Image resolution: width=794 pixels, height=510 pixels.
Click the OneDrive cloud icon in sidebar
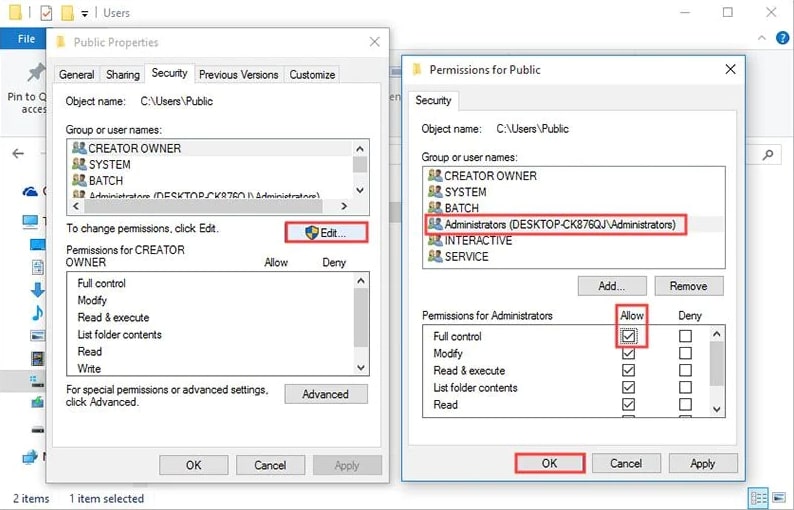[x=31, y=191]
